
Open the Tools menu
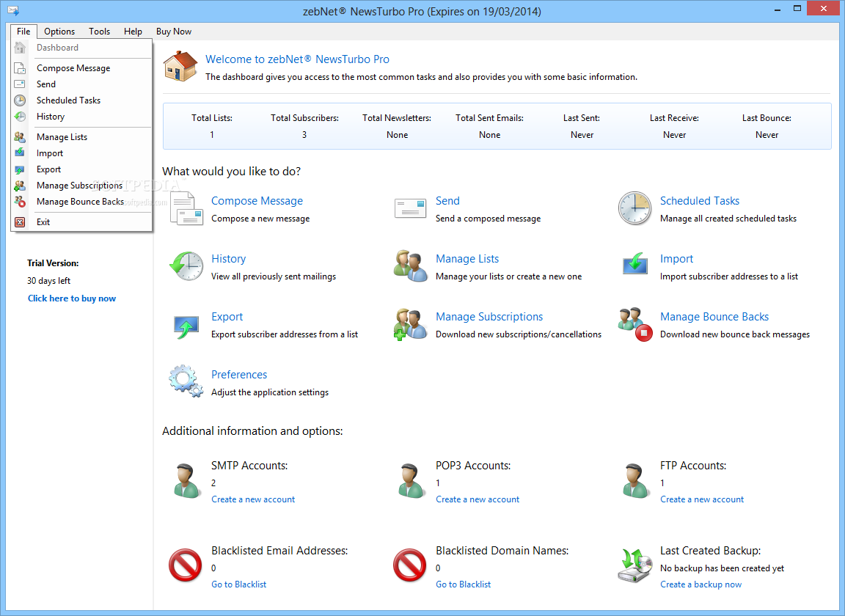pos(99,32)
